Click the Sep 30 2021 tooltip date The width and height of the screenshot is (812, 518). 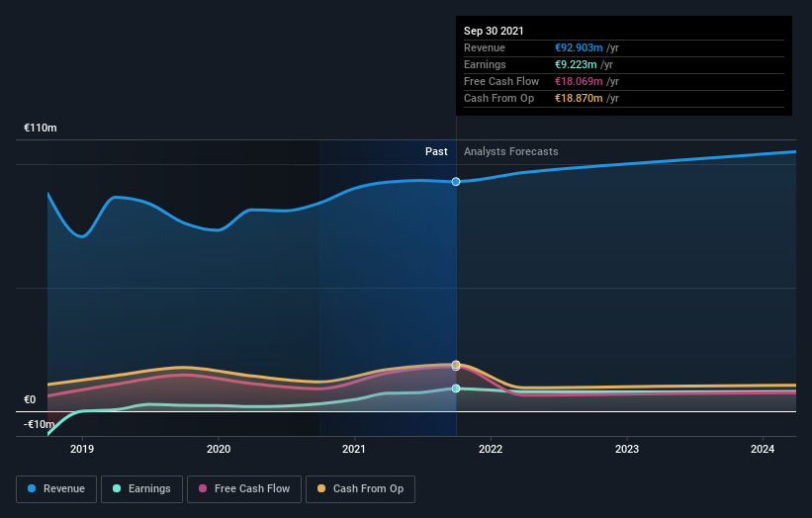point(494,31)
